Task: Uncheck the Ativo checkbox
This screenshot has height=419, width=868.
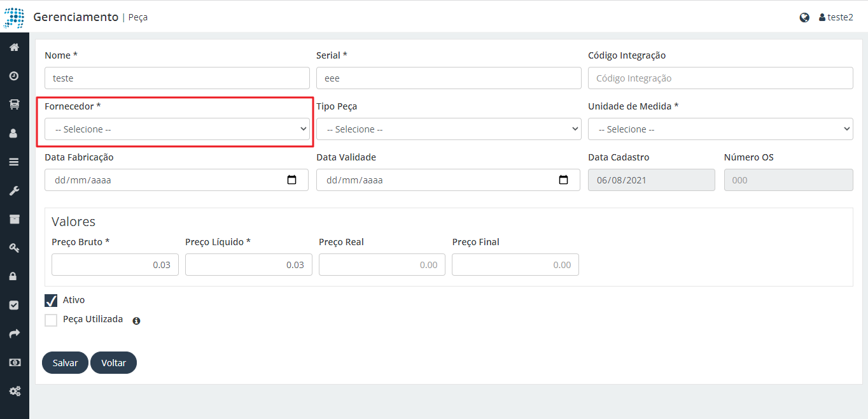Action: (51, 301)
